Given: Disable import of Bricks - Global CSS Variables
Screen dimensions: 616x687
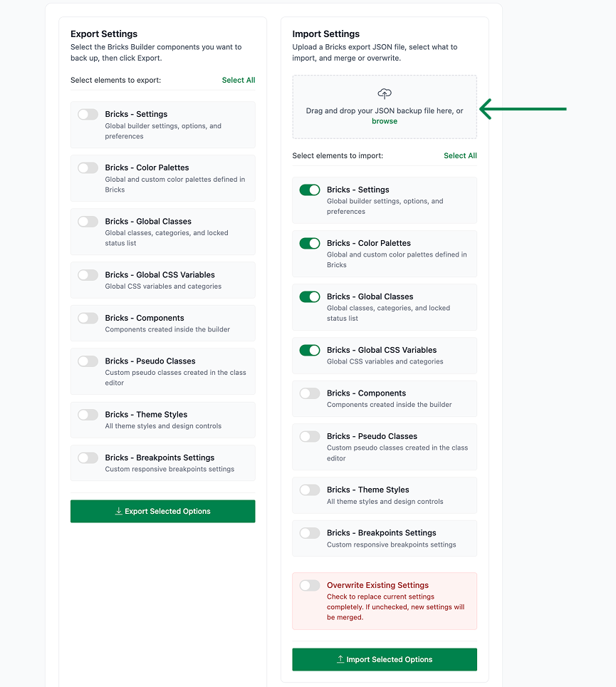Looking at the screenshot, I should click(x=310, y=350).
